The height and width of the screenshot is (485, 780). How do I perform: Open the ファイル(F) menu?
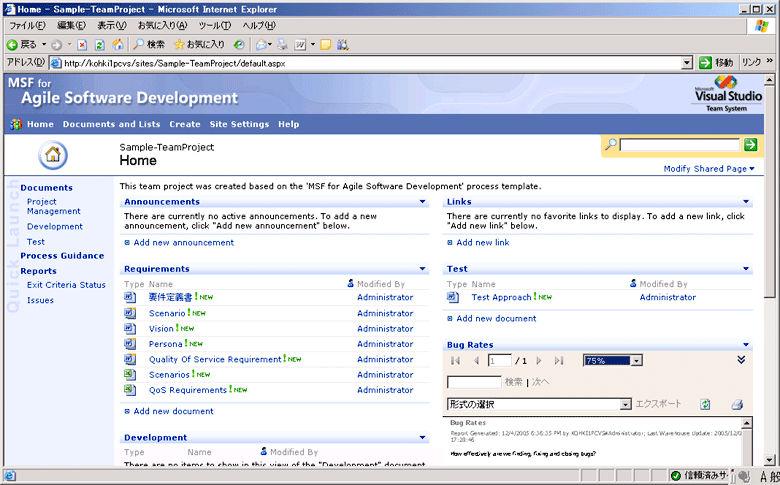[27, 25]
